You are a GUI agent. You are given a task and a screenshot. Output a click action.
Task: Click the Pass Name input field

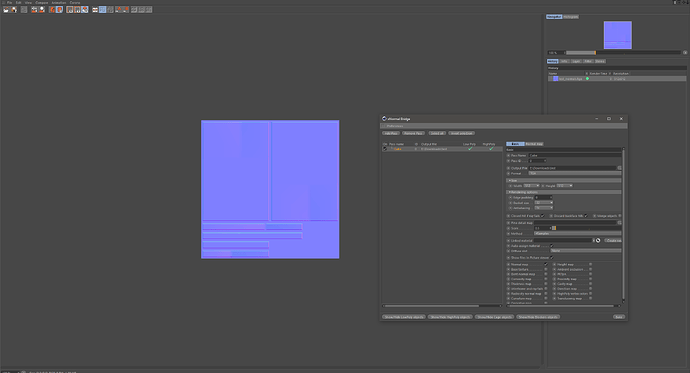[x=575, y=155]
